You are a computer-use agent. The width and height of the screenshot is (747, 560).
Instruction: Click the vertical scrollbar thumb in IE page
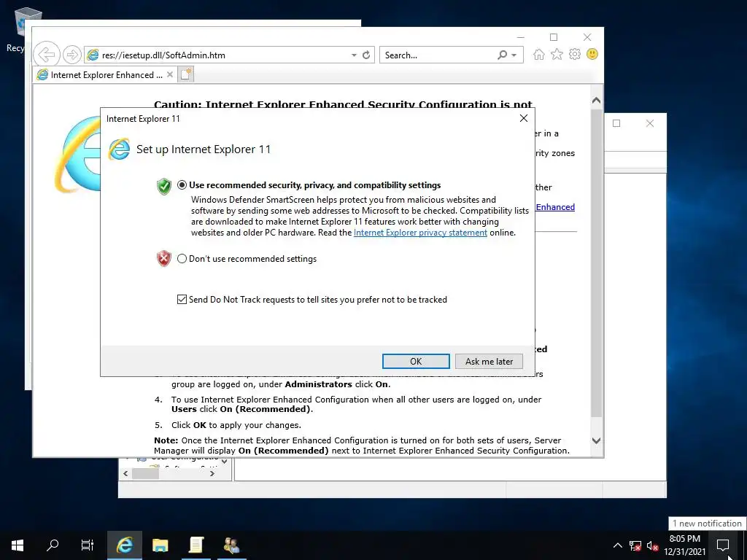point(597,262)
